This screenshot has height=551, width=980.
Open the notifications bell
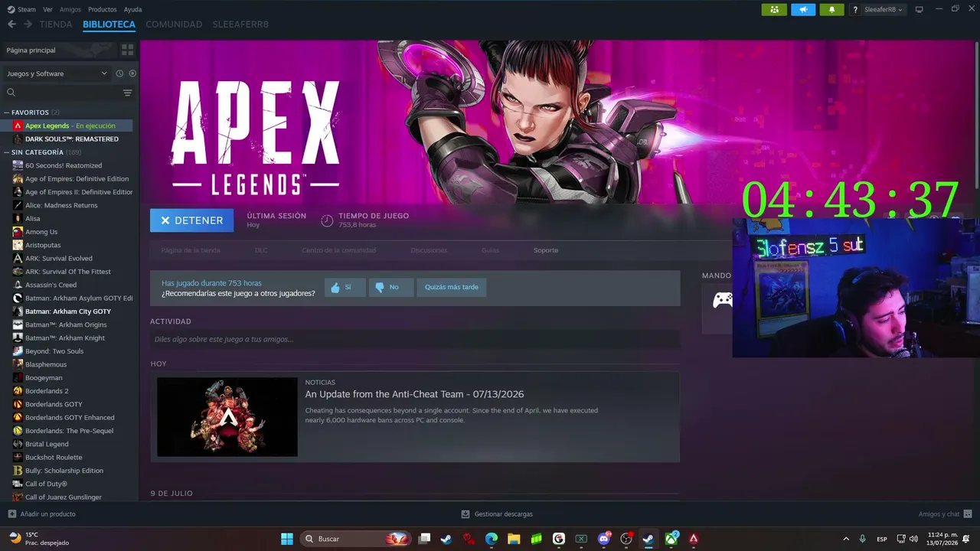(831, 9)
